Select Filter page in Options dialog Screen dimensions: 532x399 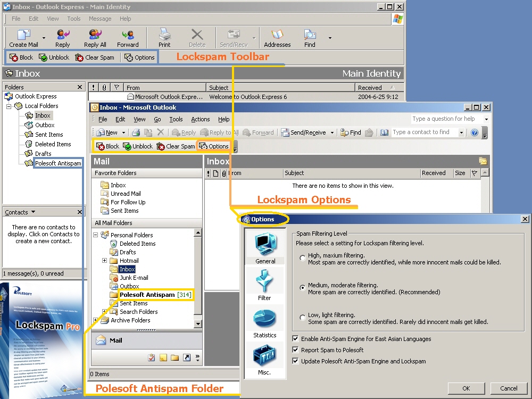tap(264, 284)
